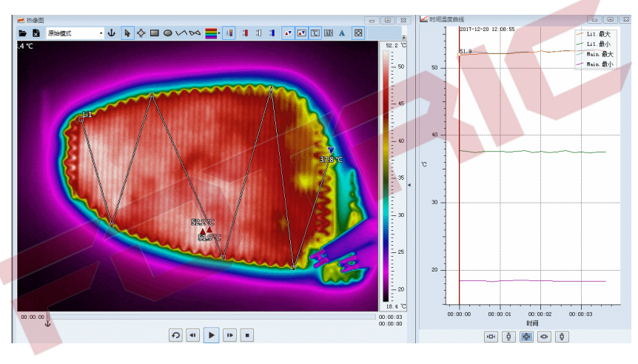Select the rectangle area tool

click(x=155, y=33)
